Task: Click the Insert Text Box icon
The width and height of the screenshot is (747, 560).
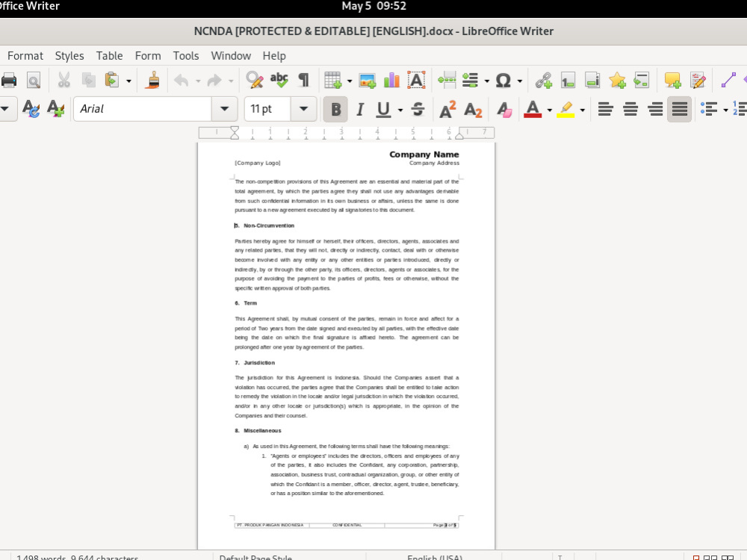Action: pyautogui.click(x=416, y=81)
